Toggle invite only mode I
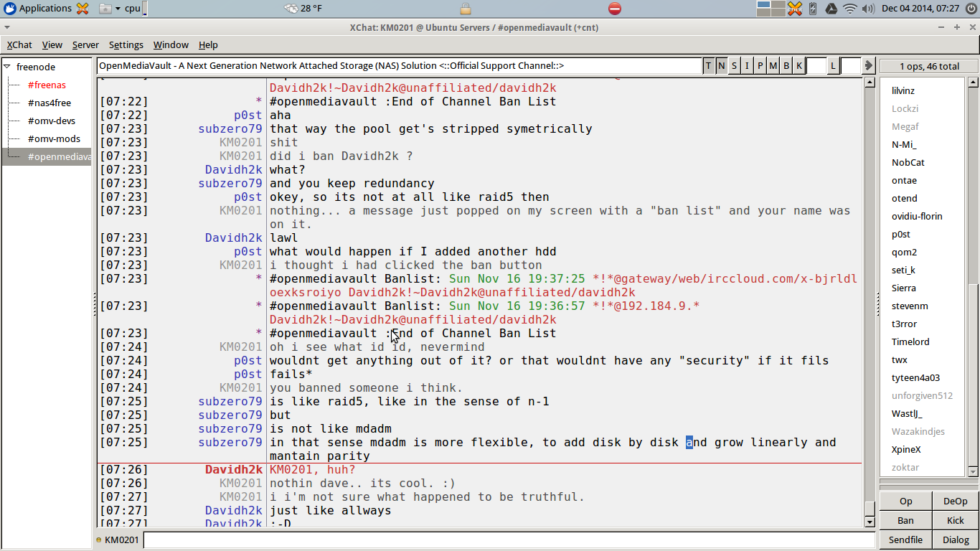The image size is (980, 551). point(748,66)
